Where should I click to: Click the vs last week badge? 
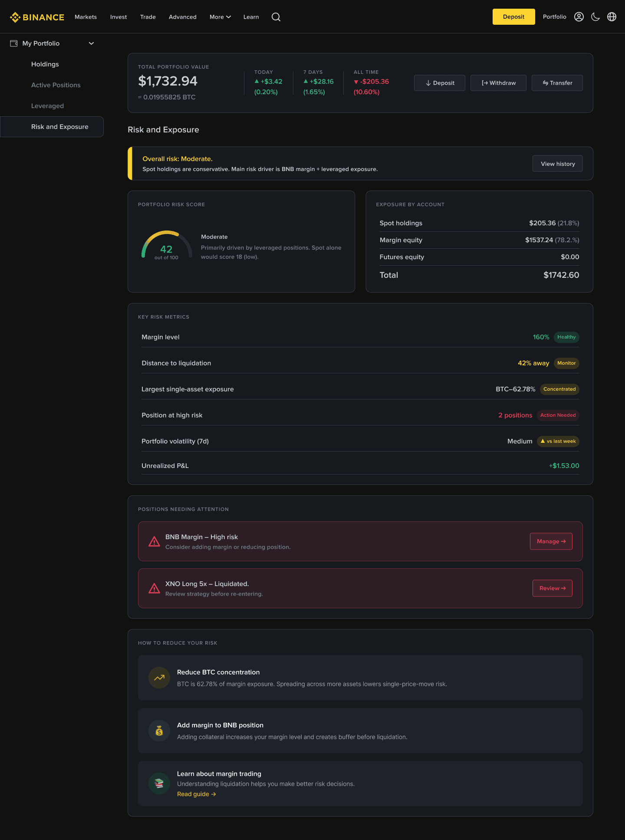(x=558, y=441)
